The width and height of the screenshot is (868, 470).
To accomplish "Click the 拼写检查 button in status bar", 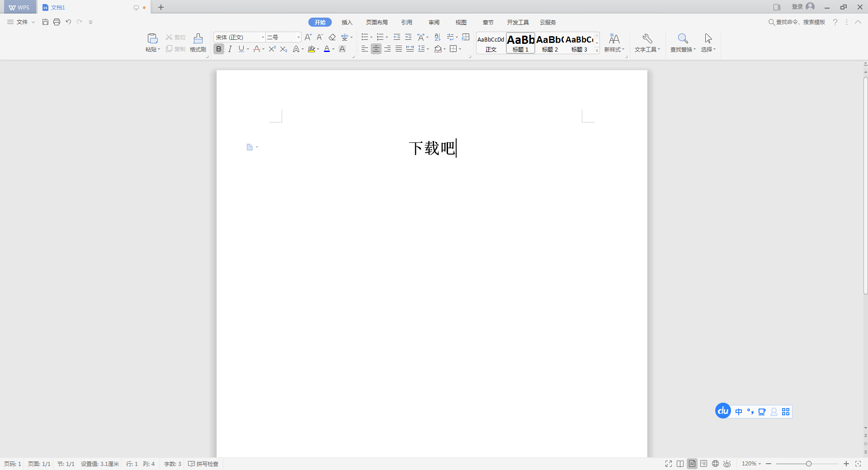I will coord(203,464).
